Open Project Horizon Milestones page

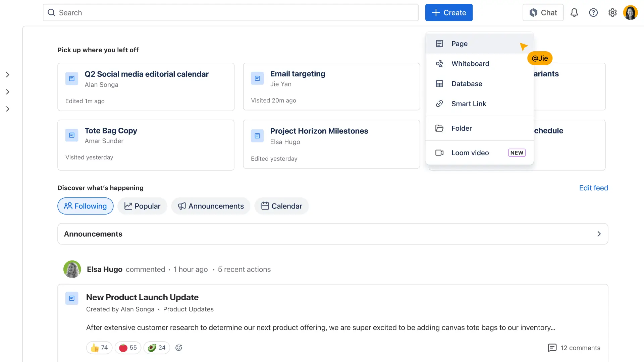[319, 131]
